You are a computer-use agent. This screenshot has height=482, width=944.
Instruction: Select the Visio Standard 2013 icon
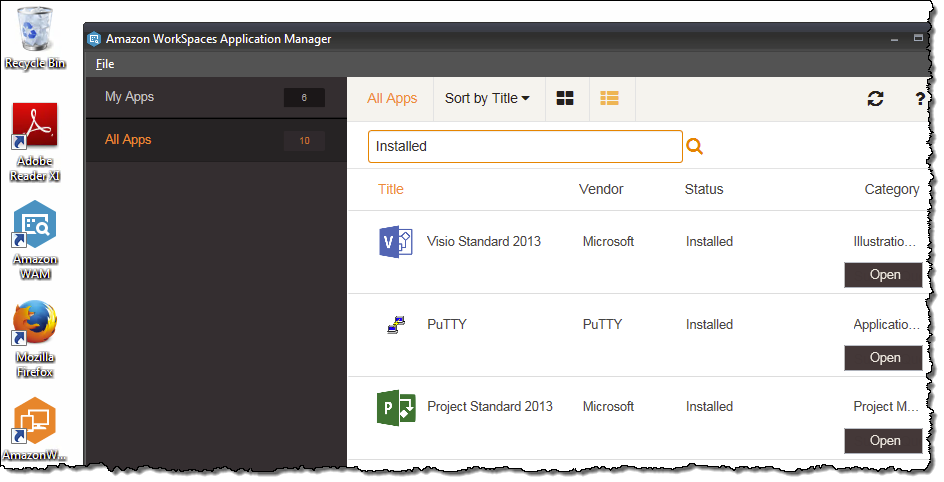396,242
